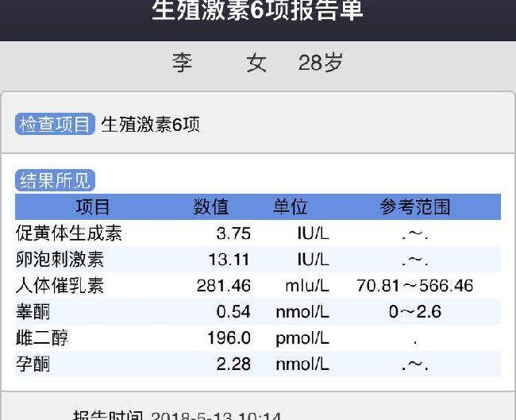Click the 0～2.6 reference range
The width and height of the screenshot is (516, 420).
(x=415, y=312)
